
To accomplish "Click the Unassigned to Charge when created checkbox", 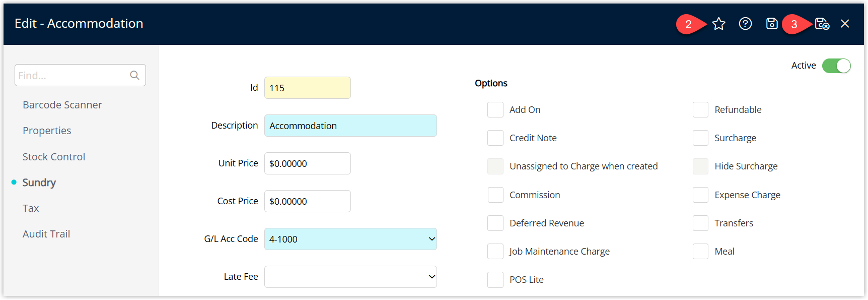I will coord(495,166).
